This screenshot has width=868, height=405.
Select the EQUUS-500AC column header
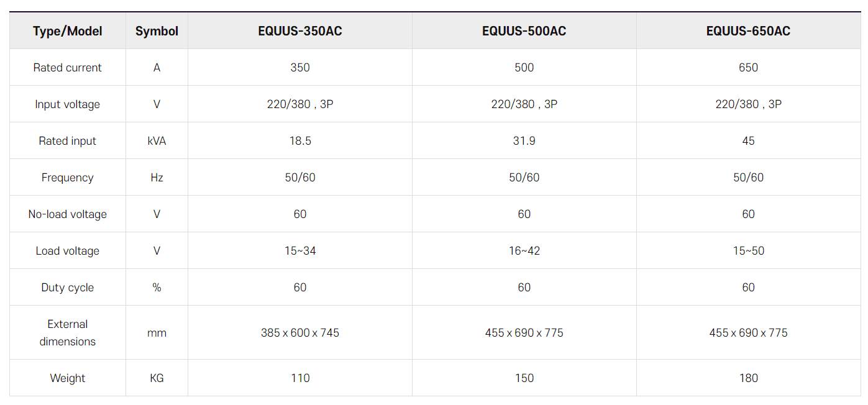point(524,31)
